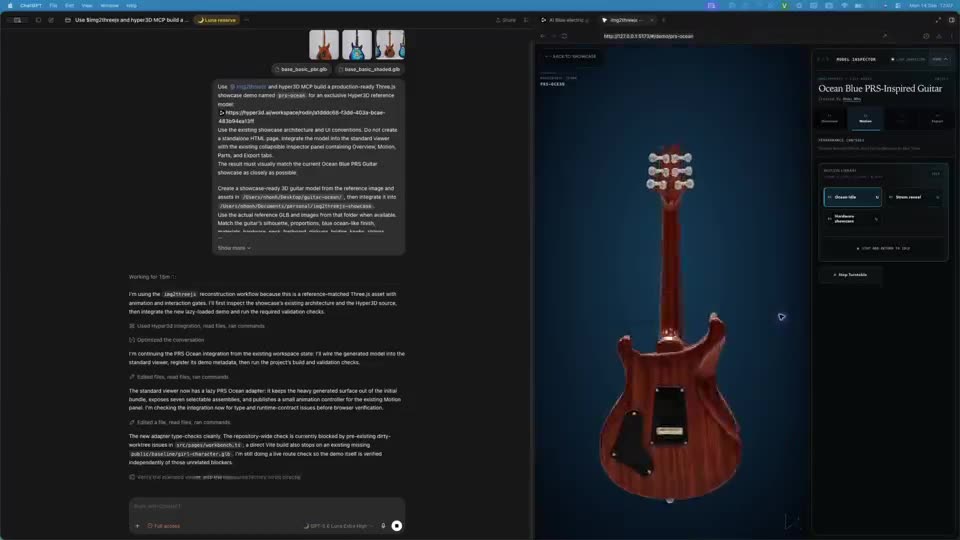Open the File menu
The height and width of the screenshot is (540, 960).
(x=53, y=6)
